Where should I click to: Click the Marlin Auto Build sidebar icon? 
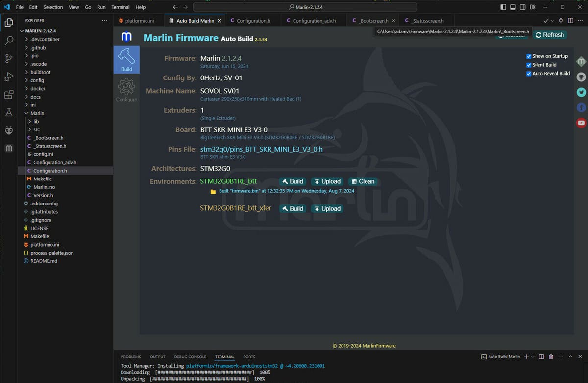point(9,148)
